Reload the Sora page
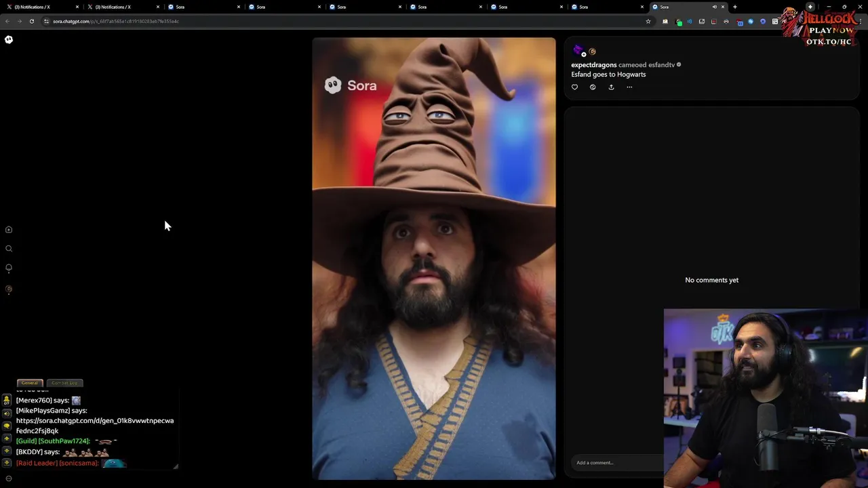The image size is (868, 488). click(31, 21)
